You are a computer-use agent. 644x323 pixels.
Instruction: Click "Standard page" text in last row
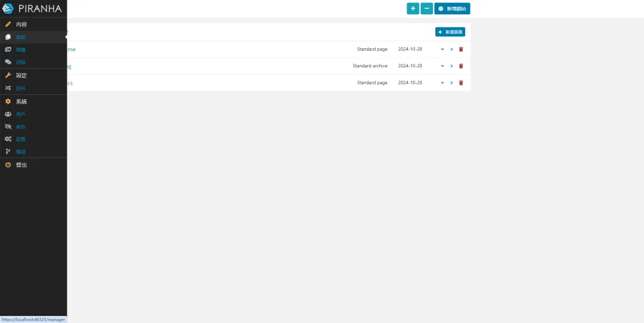(x=372, y=82)
